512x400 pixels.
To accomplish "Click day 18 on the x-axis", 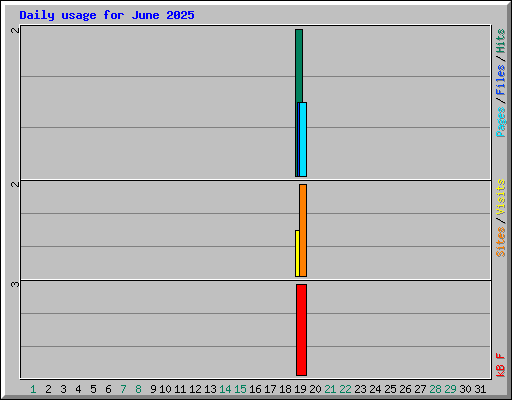I will [x=285, y=389].
